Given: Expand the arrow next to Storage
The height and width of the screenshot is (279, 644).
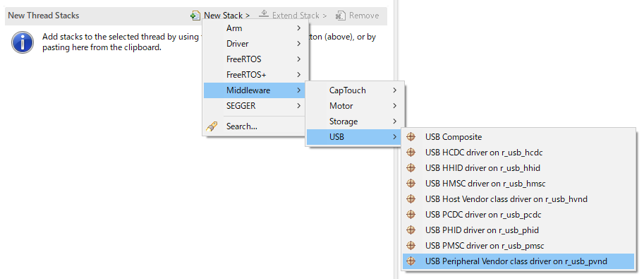Looking at the screenshot, I should coord(395,121).
